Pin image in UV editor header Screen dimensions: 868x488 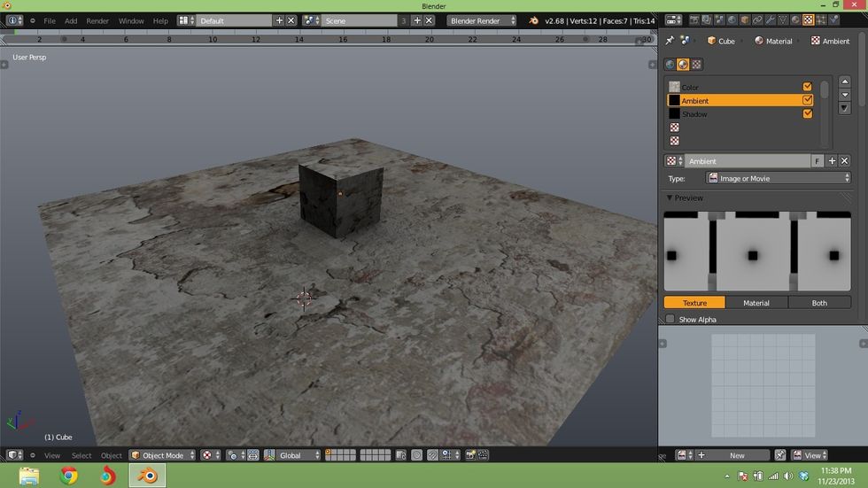point(780,455)
